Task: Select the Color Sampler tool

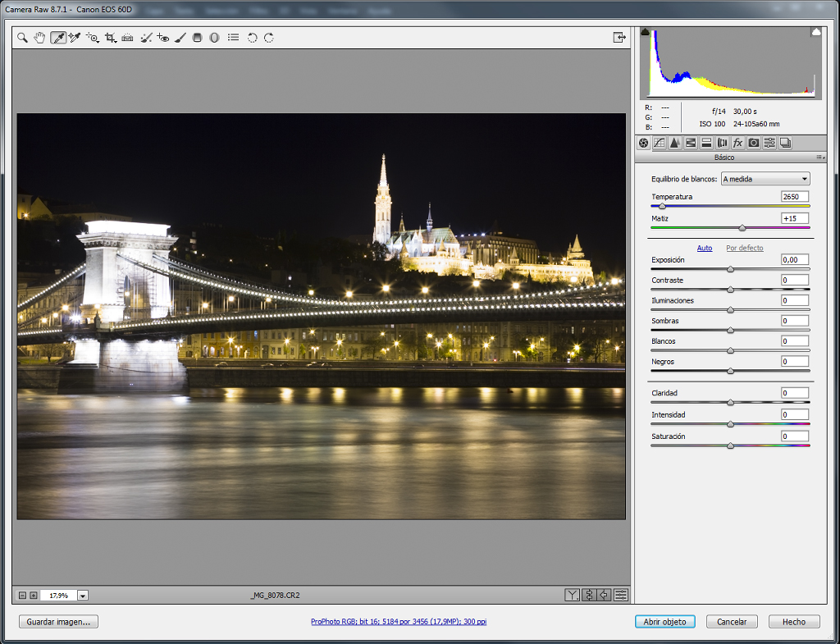Action: coord(75,38)
